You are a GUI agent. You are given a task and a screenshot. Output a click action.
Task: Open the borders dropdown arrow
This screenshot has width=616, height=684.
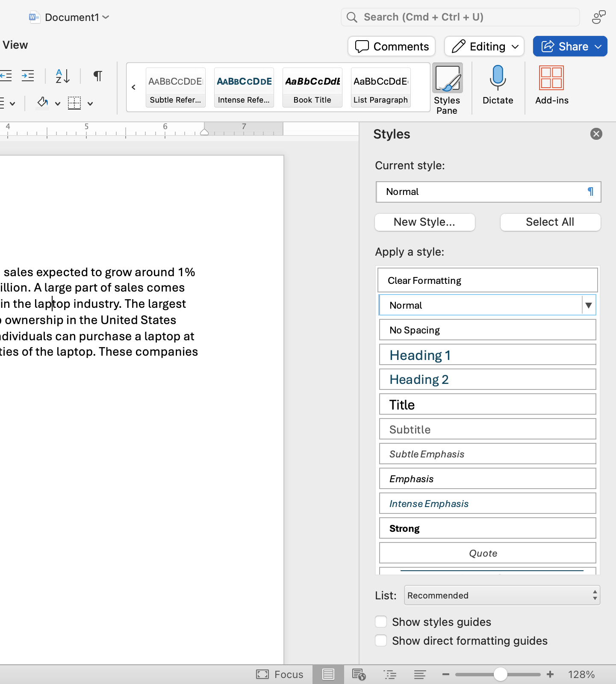tap(90, 103)
